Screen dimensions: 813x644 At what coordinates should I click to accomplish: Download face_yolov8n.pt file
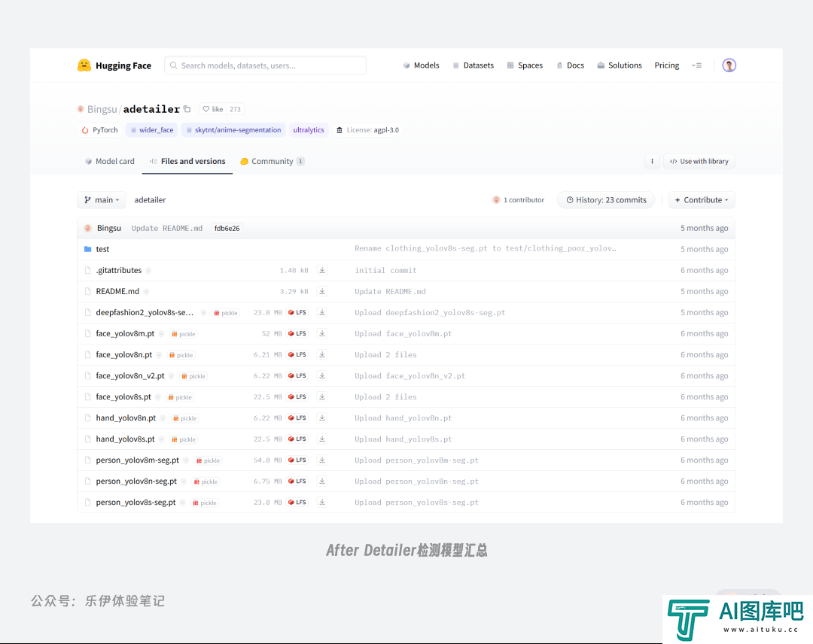pos(322,354)
